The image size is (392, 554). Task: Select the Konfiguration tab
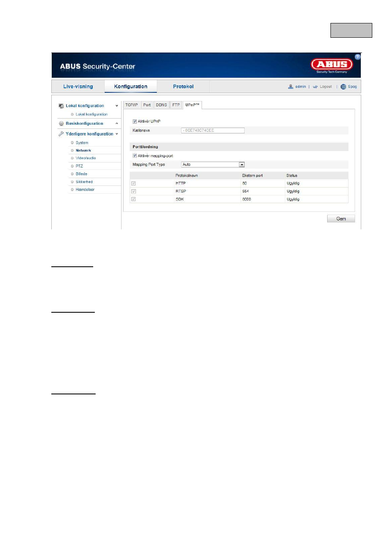pyautogui.click(x=131, y=87)
